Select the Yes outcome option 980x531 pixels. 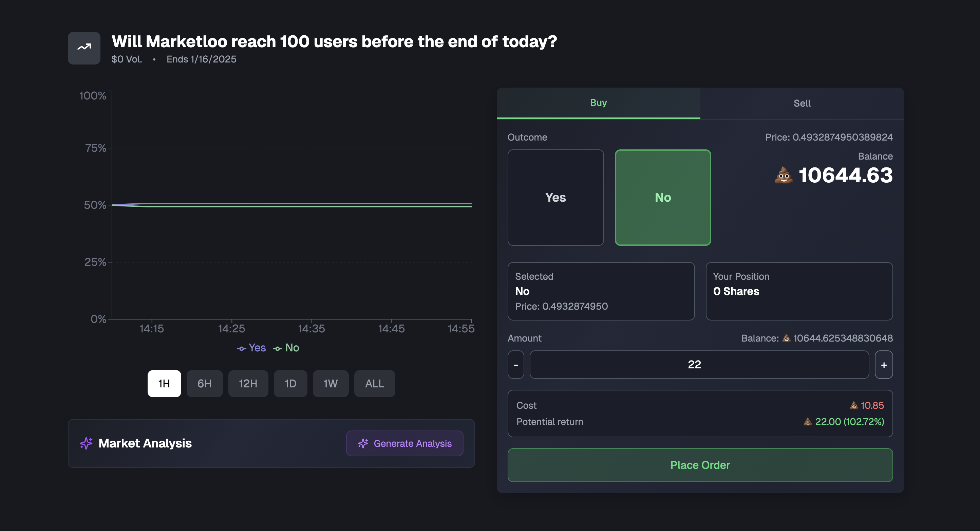555,197
